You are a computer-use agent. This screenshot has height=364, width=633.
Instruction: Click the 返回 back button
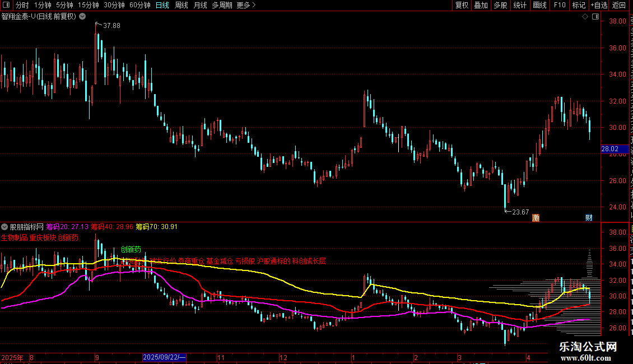619,5
